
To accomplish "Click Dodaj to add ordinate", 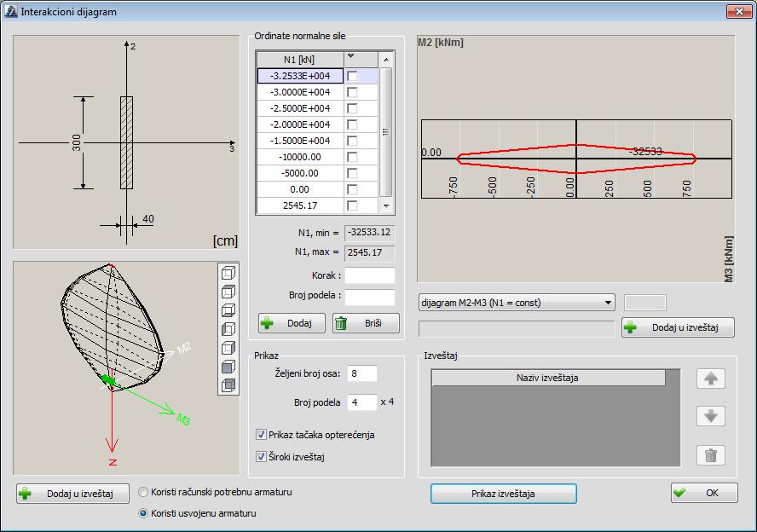I will 292,323.
